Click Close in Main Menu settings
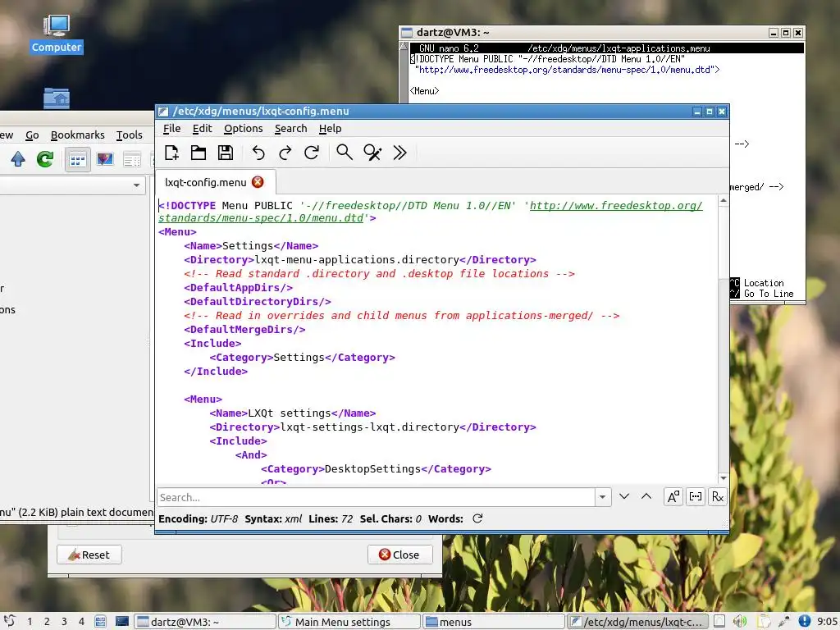 399,555
